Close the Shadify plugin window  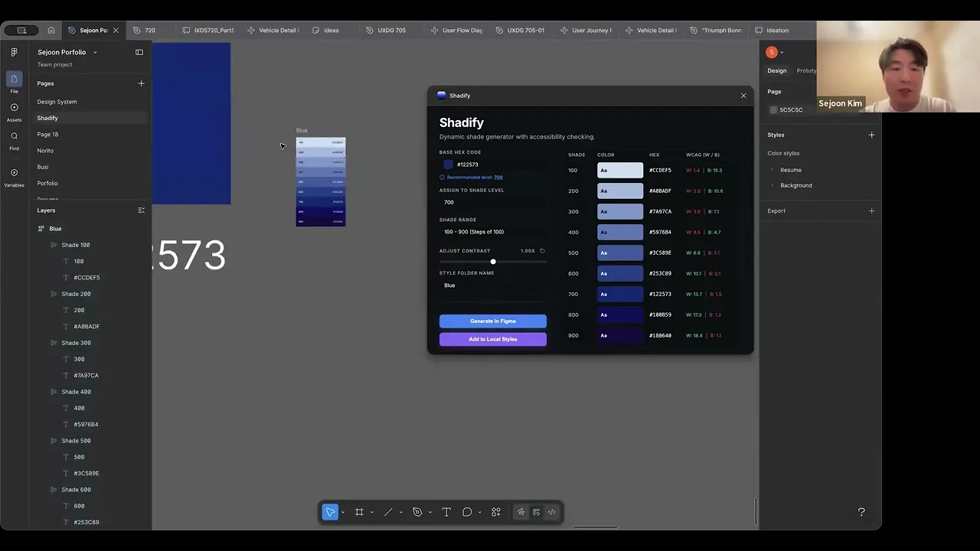[x=743, y=96]
